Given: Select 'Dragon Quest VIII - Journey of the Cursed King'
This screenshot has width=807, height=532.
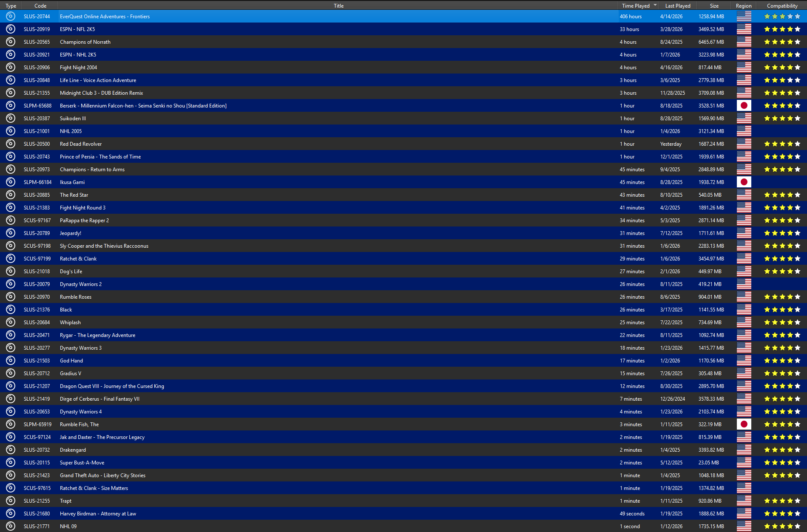Looking at the screenshot, I should (x=112, y=386).
